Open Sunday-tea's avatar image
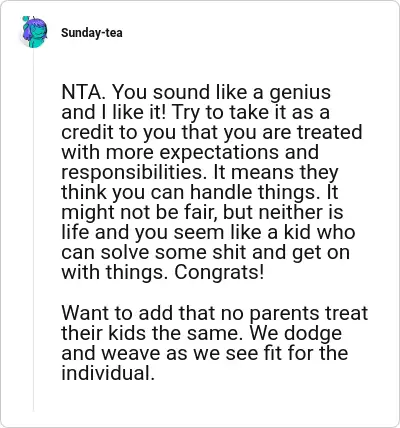The image size is (400, 428). (34, 32)
